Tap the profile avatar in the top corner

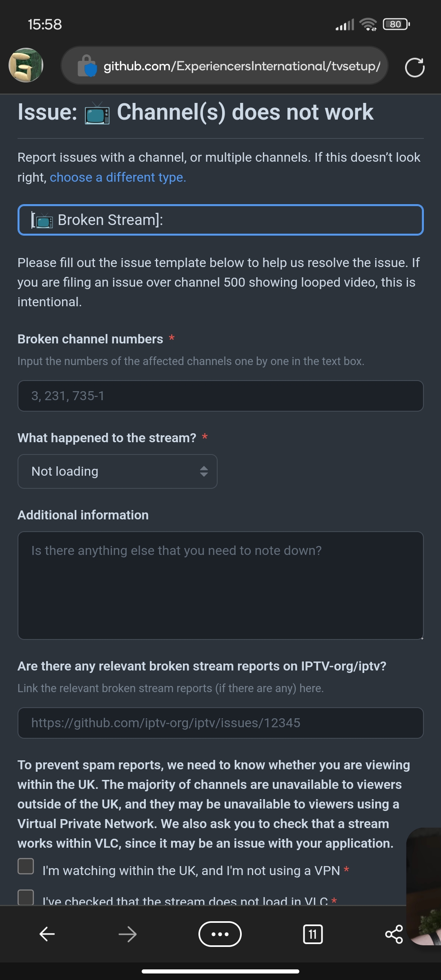coord(25,65)
